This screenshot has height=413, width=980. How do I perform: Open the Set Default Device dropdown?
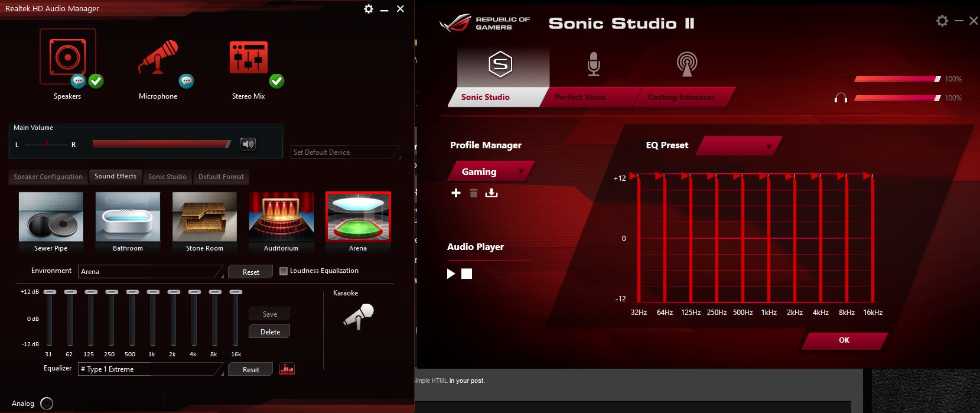[x=346, y=152]
